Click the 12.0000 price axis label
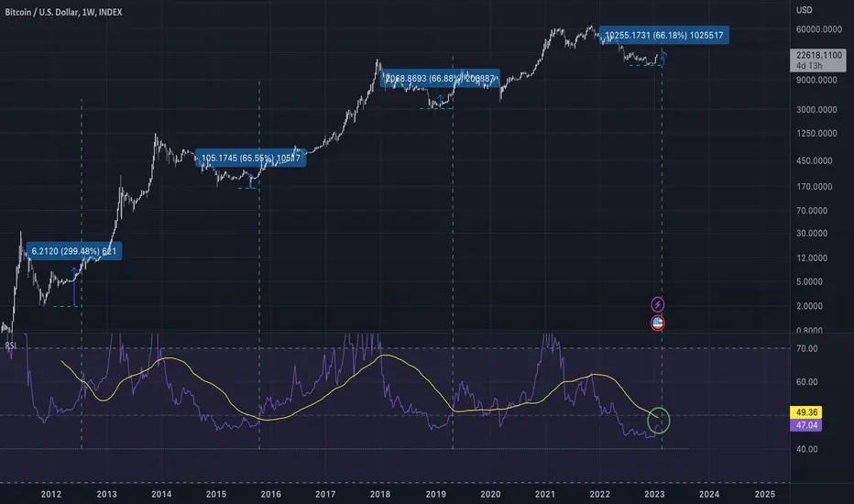 pos(812,257)
